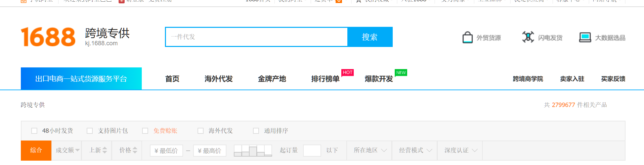Open the 大数据选品 laptop icon

585,37
